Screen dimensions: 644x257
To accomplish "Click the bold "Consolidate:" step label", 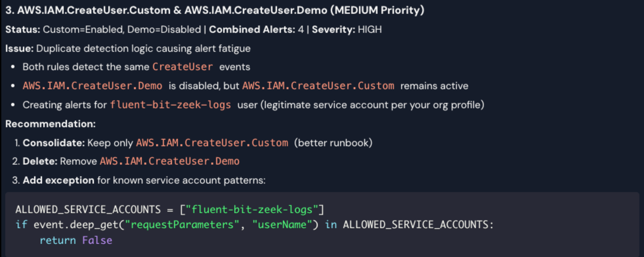I will tap(54, 143).
